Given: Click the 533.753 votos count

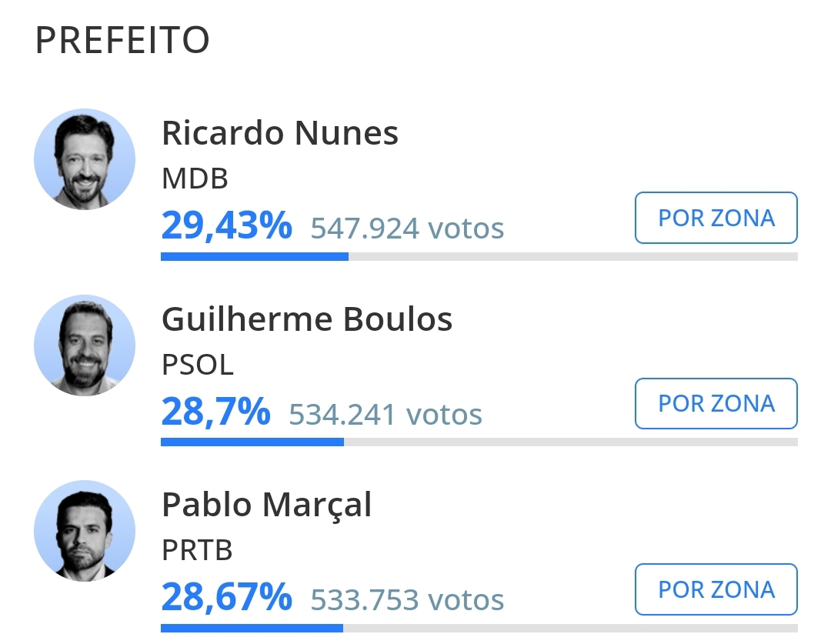Looking at the screenshot, I should [407, 600].
